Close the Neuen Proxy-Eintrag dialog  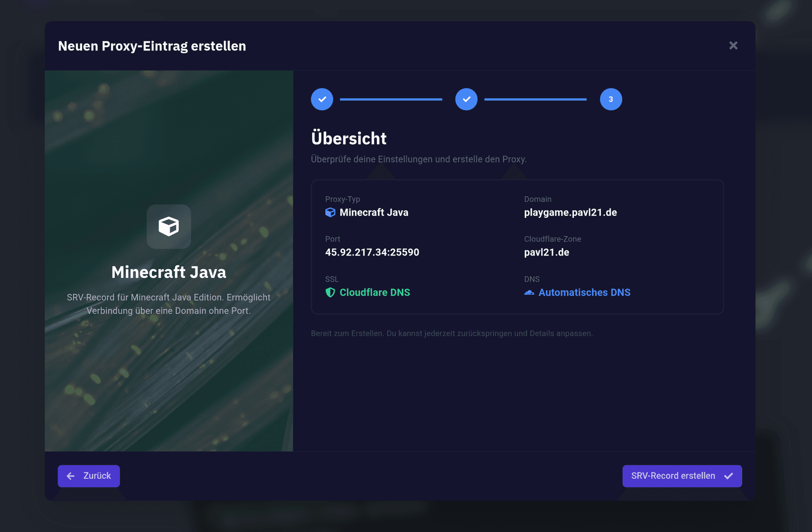click(x=733, y=46)
